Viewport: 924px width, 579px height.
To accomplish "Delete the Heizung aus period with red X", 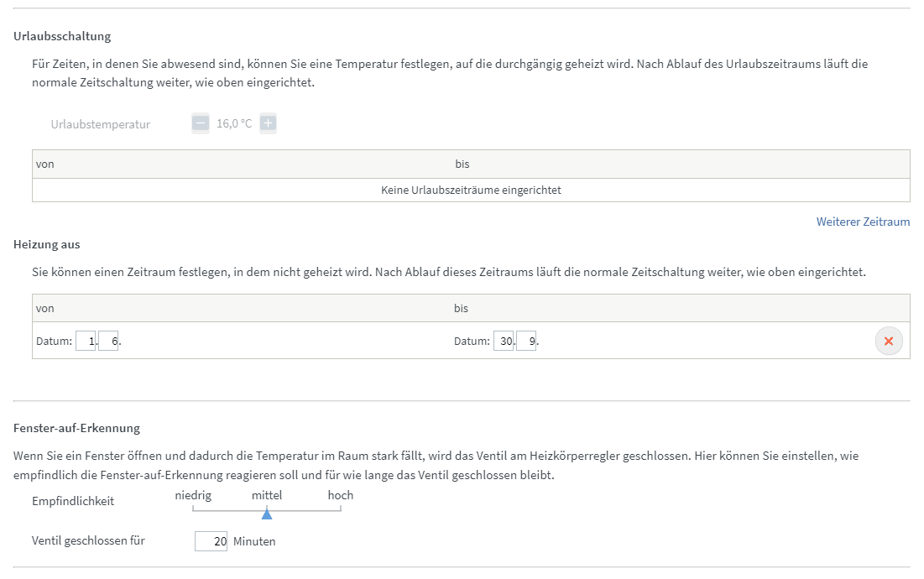I will 889,342.
